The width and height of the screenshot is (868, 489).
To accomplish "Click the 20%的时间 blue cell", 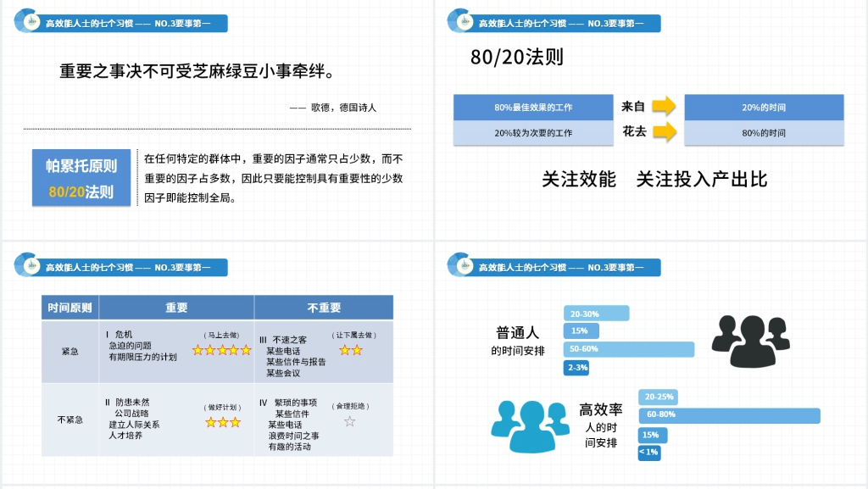I will (x=763, y=108).
